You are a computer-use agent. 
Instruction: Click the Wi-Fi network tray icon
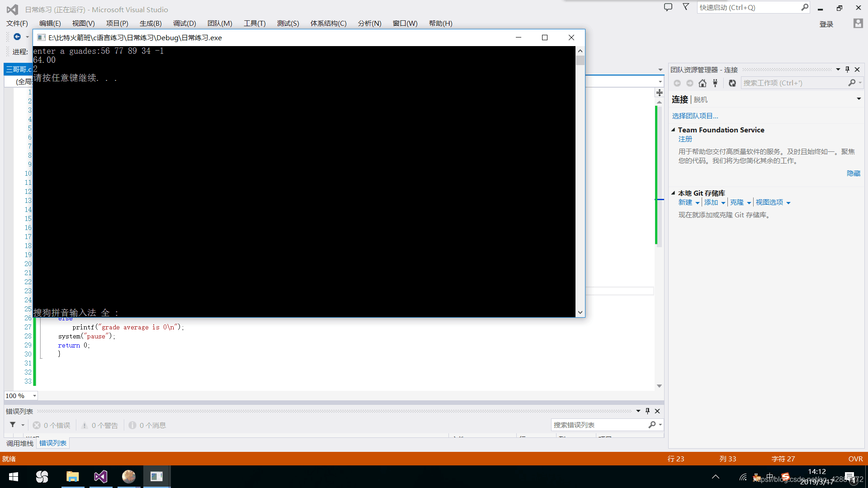point(743,477)
